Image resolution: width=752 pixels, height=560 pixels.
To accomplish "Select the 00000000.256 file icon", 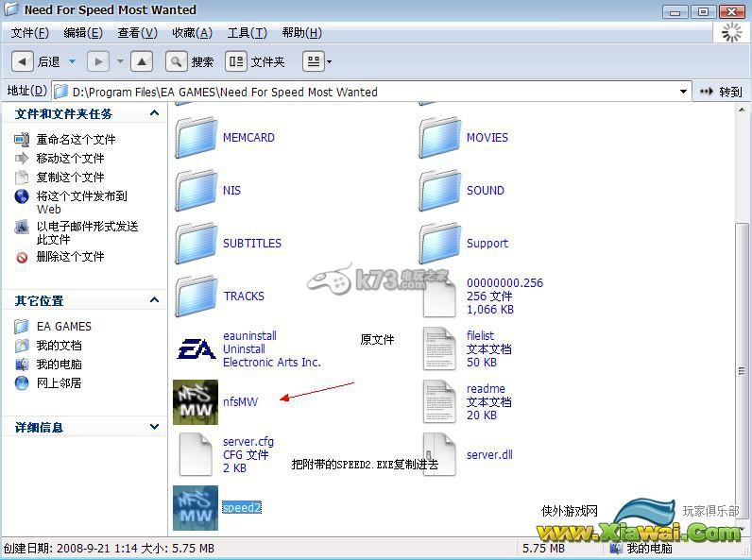I will click(x=439, y=297).
